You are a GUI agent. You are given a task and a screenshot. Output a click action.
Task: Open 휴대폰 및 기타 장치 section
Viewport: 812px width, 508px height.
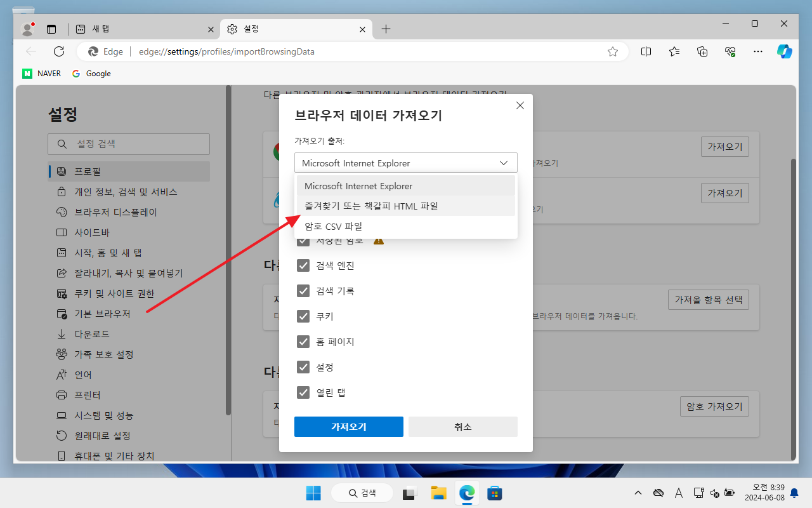point(129,456)
